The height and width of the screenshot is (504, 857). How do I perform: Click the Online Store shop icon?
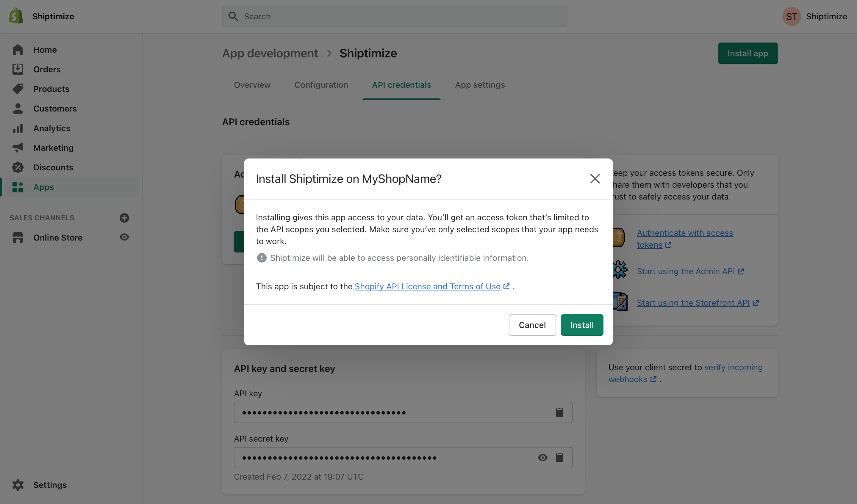(x=18, y=238)
